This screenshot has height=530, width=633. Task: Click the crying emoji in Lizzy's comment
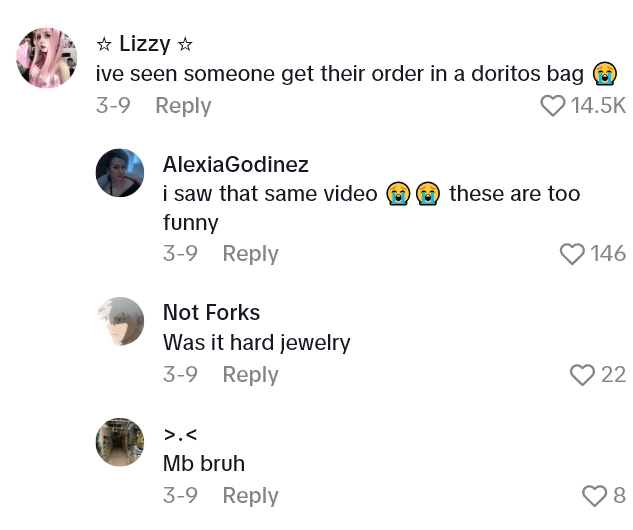pos(604,73)
